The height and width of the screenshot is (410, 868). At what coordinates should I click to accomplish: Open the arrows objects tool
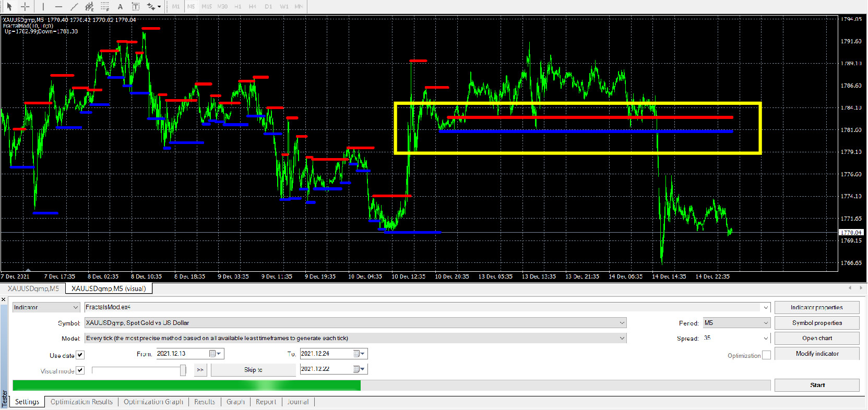151,7
